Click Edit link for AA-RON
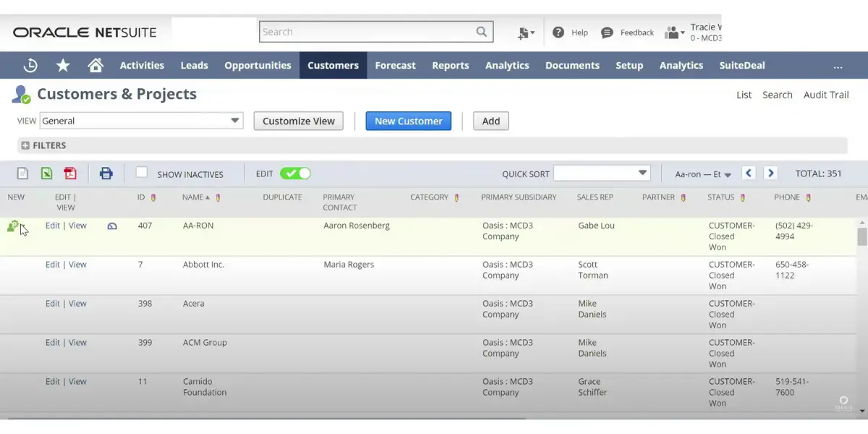Viewport: 868px width, 434px height. click(53, 226)
